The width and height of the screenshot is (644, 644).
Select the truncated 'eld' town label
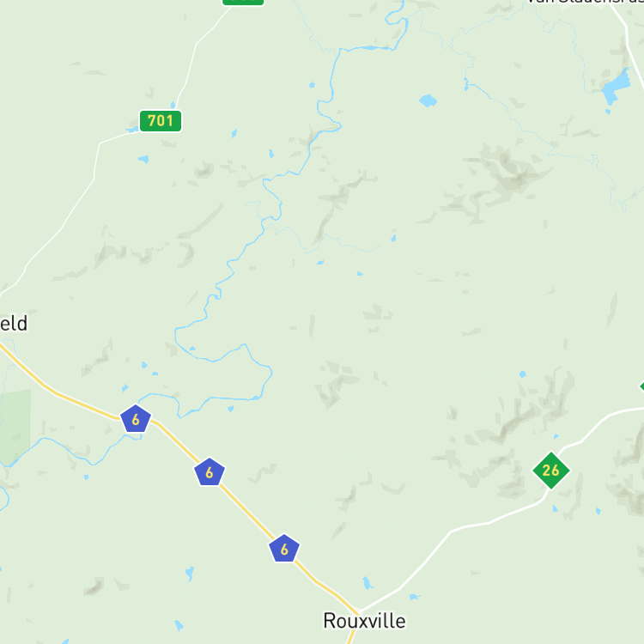coord(14,323)
